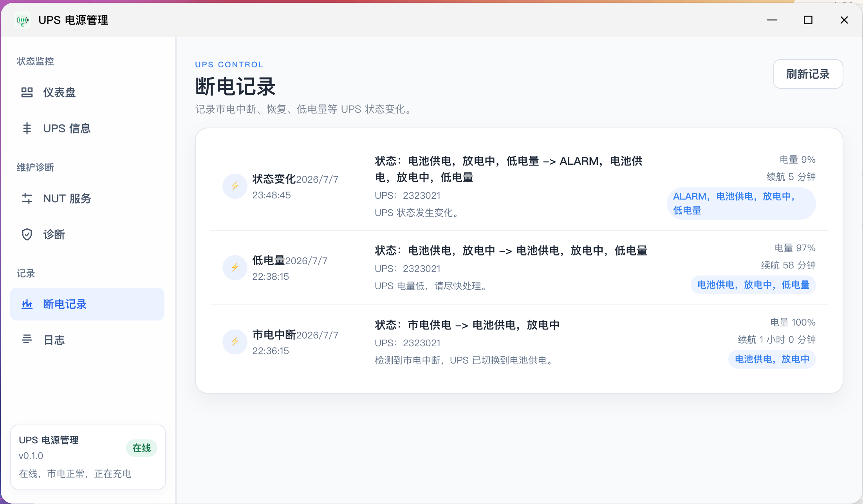This screenshot has width=863, height=504.
Task: Click the NUT 服务 sliders icon
Action: tap(27, 198)
